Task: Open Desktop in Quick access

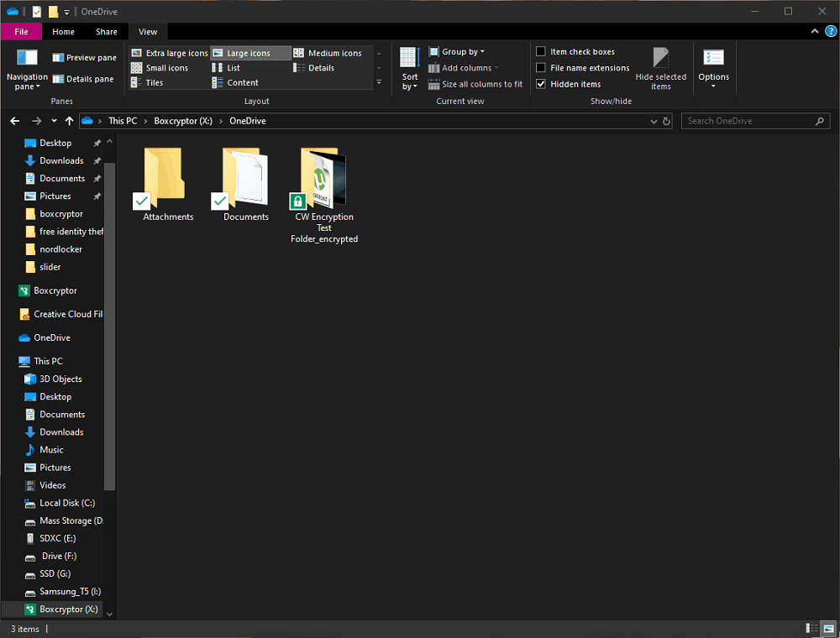Action: click(x=55, y=143)
